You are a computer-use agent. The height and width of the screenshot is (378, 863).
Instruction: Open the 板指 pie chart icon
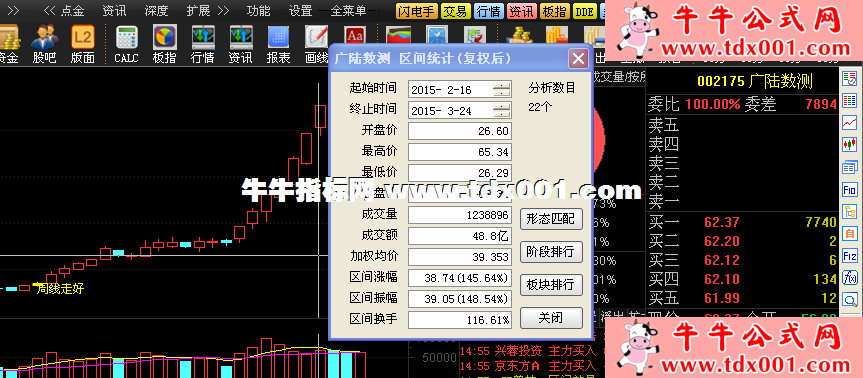[163, 44]
